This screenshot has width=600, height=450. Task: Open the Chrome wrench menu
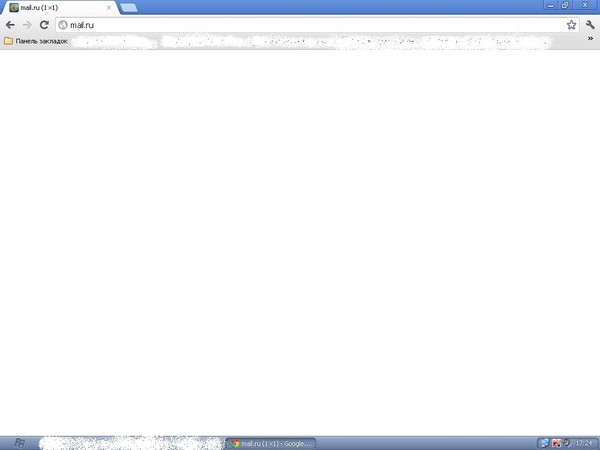coord(590,25)
